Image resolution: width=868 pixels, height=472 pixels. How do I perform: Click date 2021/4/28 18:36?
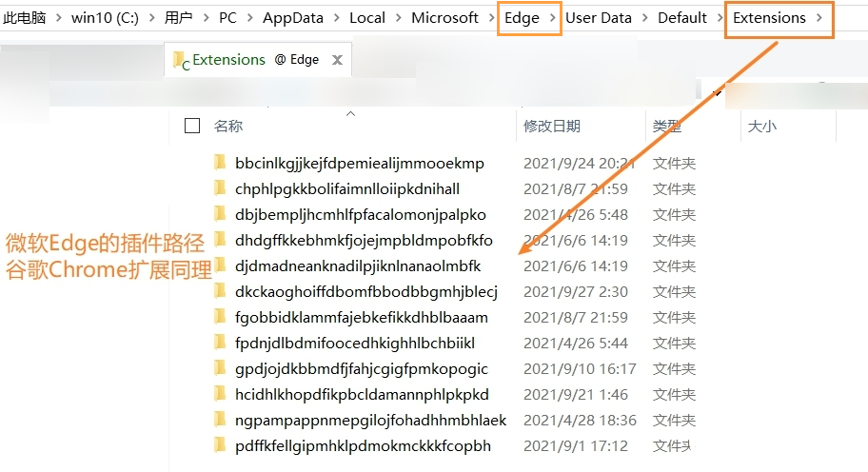580,420
